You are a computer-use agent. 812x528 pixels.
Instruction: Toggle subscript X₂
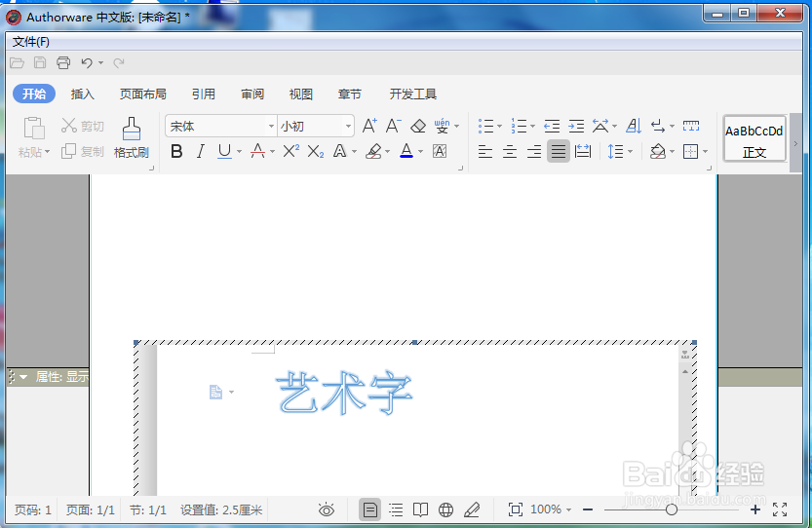(316, 152)
